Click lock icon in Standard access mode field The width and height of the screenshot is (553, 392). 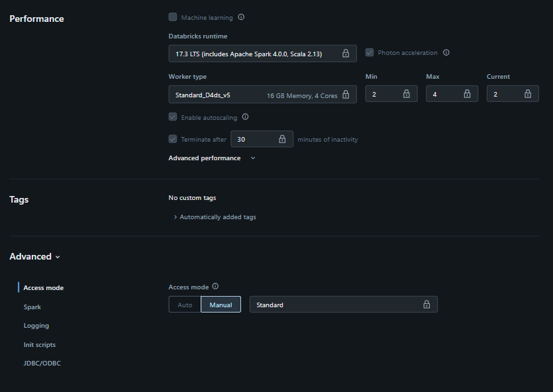(427, 305)
